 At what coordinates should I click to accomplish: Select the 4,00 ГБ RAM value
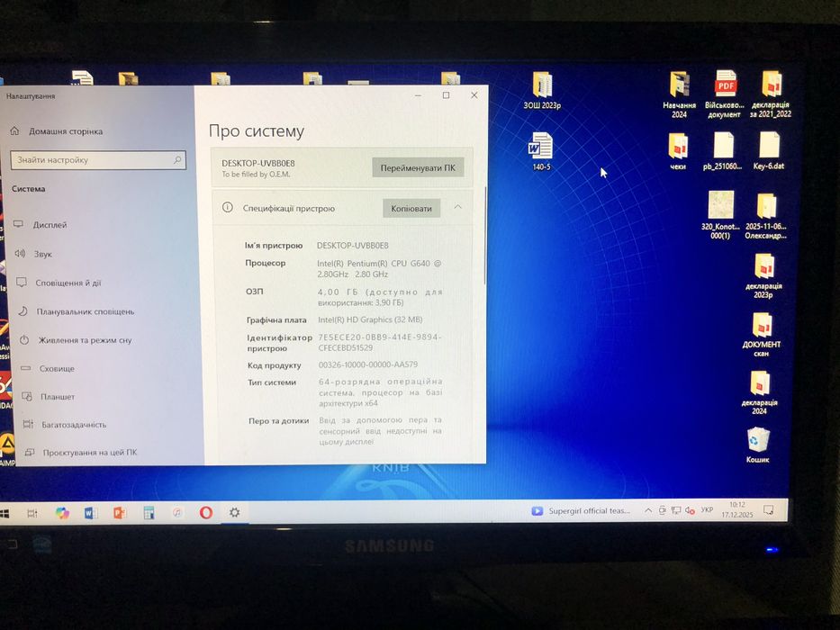[x=380, y=297]
